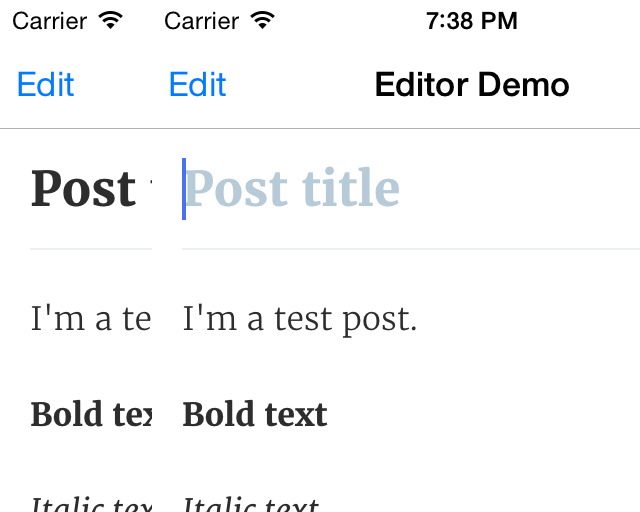Click the 7:38 PM status bar clock
Viewport: 640px width, 512px height.
(471, 21)
